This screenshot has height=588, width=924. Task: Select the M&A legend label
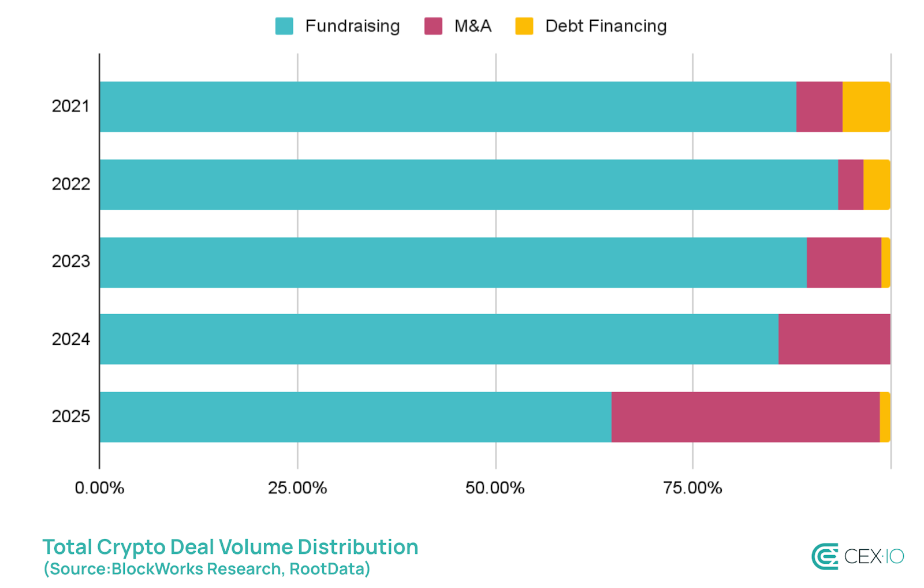click(x=472, y=26)
